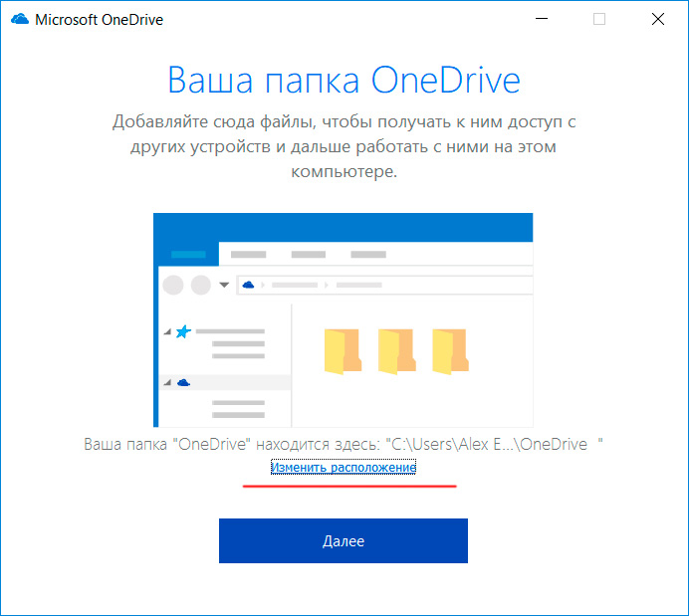
Task: Click the first gray circle back button
Action: pyautogui.click(x=173, y=286)
